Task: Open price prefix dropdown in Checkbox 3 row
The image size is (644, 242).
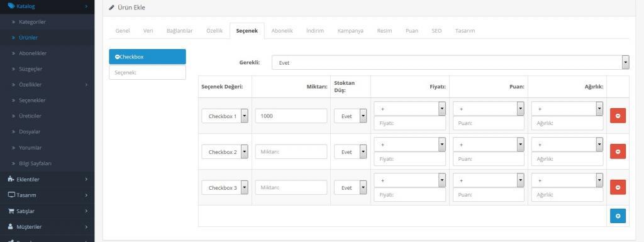Action: [409, 180]
